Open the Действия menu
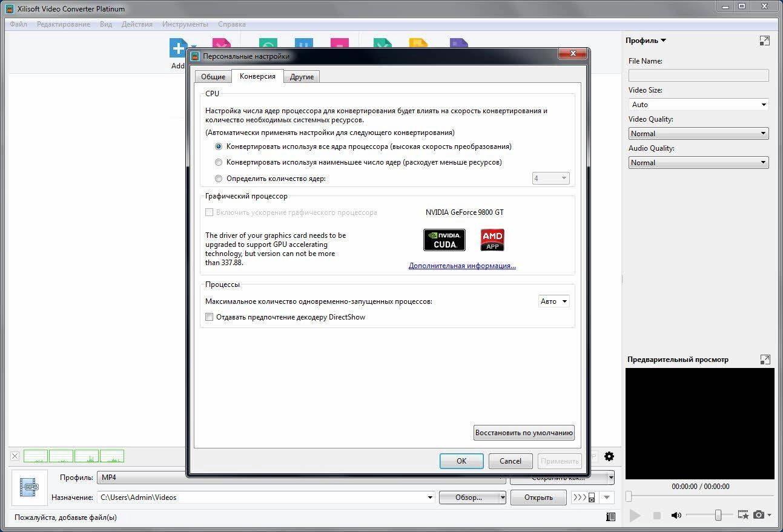 (137, 24)
